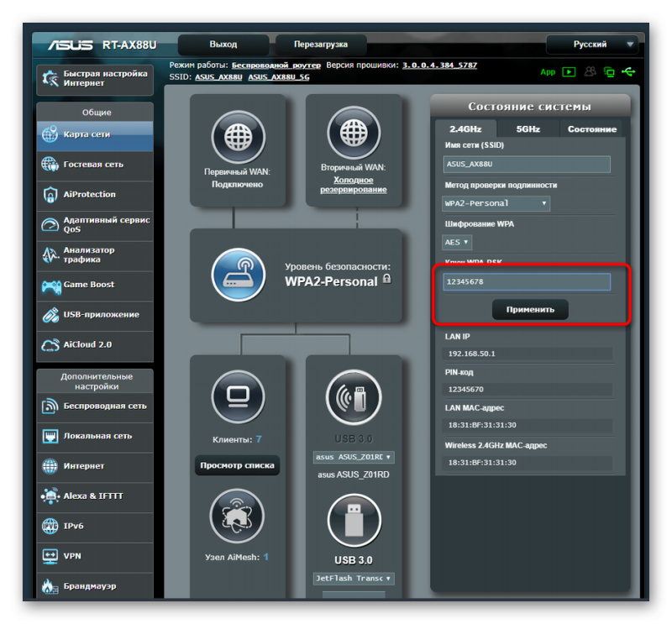Open Интернет settings in the sidebar
This screenshot has height=624, width=672.
[x=95, y=466]
